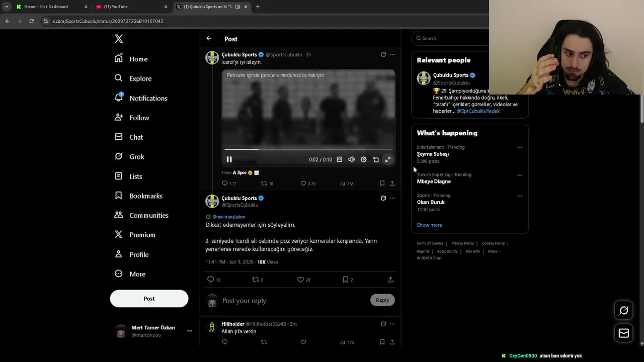Open Communities in the sidebar
The image size is (644, 362).
pos(141,215)
